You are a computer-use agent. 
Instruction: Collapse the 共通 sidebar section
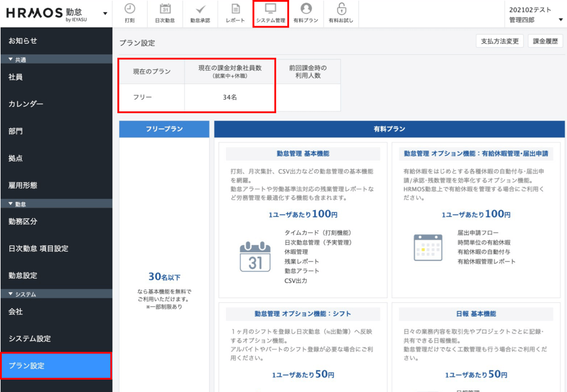[x=11, y=59]
